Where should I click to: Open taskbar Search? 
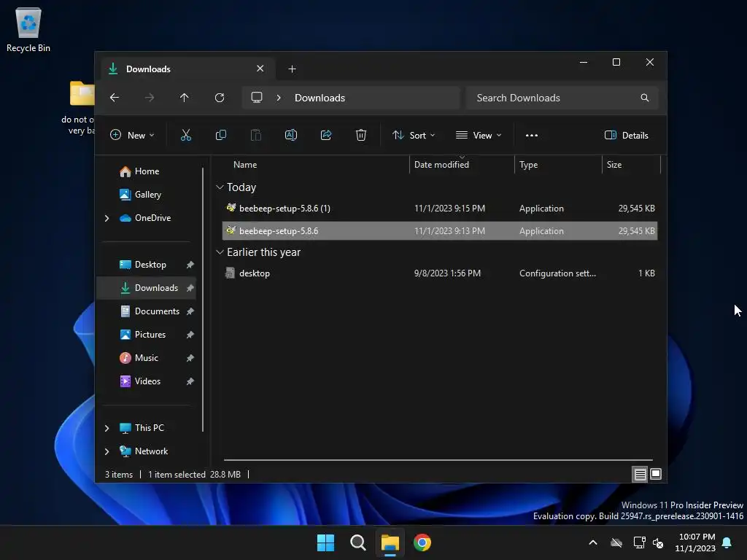pos(357,542)
